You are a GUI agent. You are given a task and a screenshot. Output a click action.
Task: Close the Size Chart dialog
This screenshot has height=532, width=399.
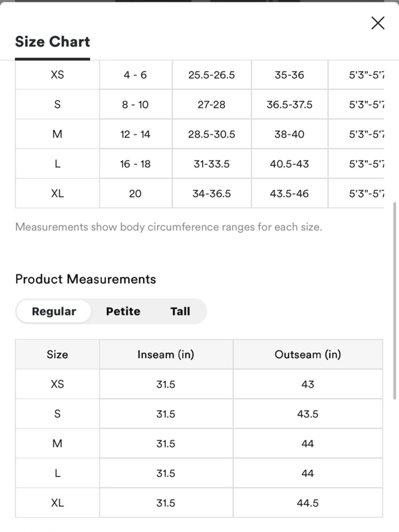377,23
